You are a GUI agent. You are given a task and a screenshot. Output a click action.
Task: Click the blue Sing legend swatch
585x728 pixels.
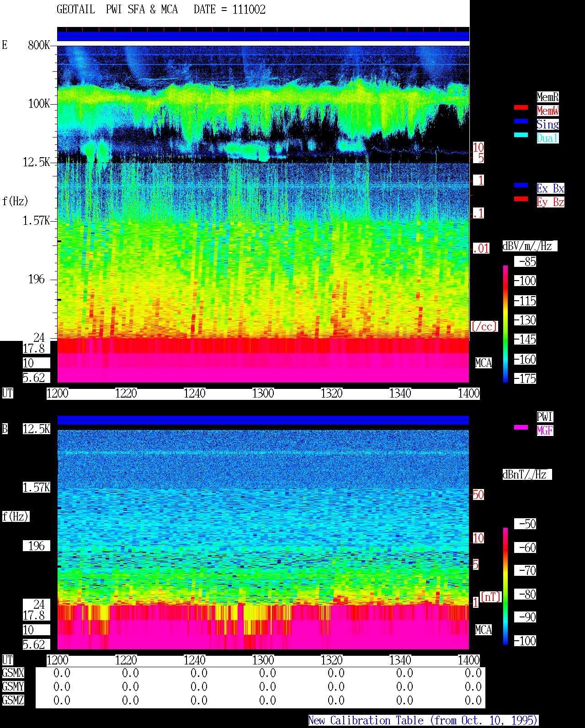click(x=521, y=121)
